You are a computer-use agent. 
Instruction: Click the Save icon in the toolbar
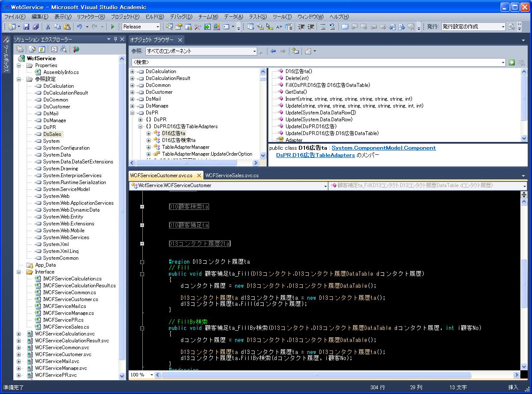click(26, 27)
